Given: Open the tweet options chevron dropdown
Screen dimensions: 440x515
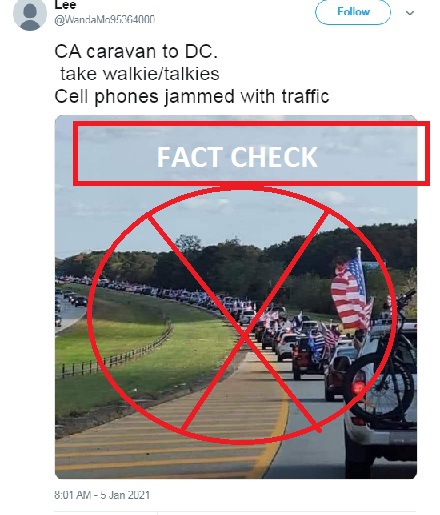Looking at the screenshot, I should click(410, 13).
